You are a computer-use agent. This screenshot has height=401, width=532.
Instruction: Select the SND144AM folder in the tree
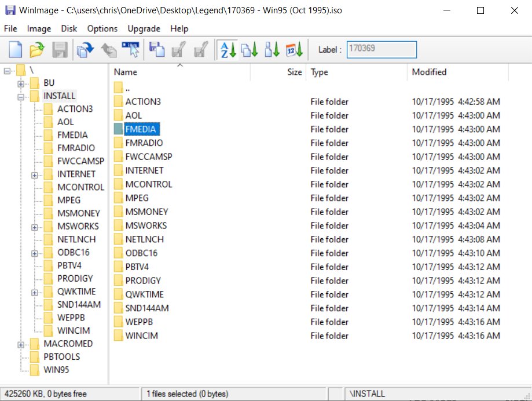79,305
